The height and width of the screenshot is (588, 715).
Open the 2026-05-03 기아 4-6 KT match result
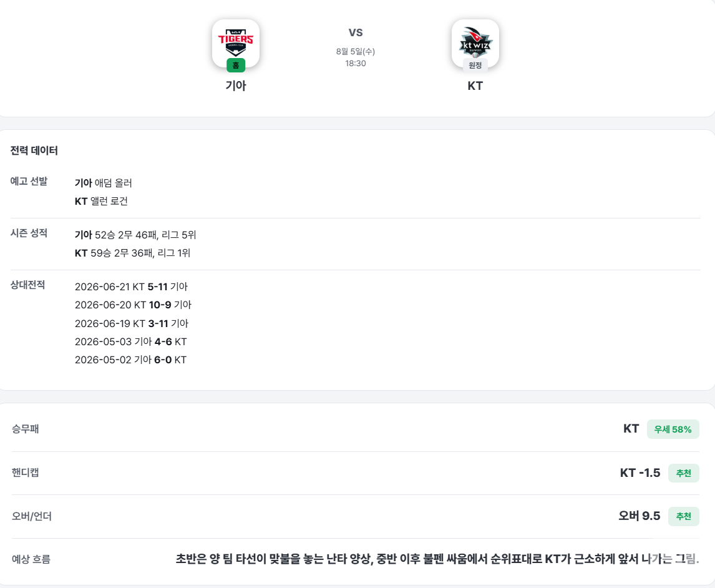click(131, 341)
